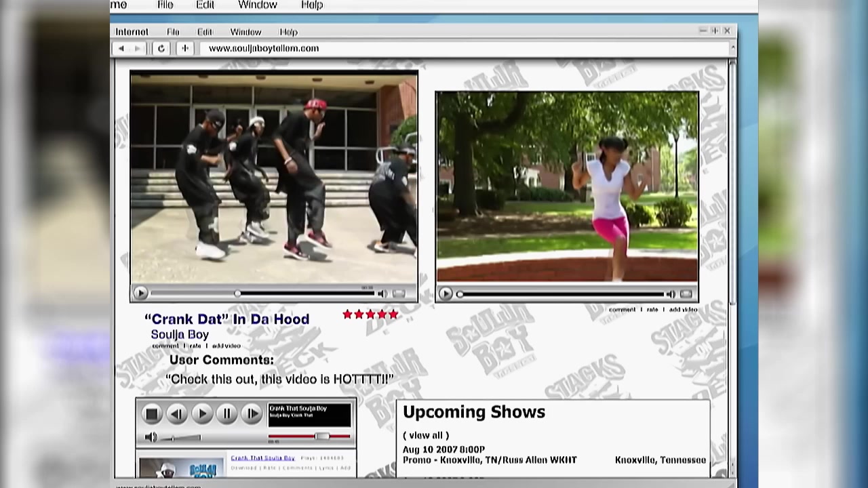Mute the left video's volume speaker icon

pos(382,293)
